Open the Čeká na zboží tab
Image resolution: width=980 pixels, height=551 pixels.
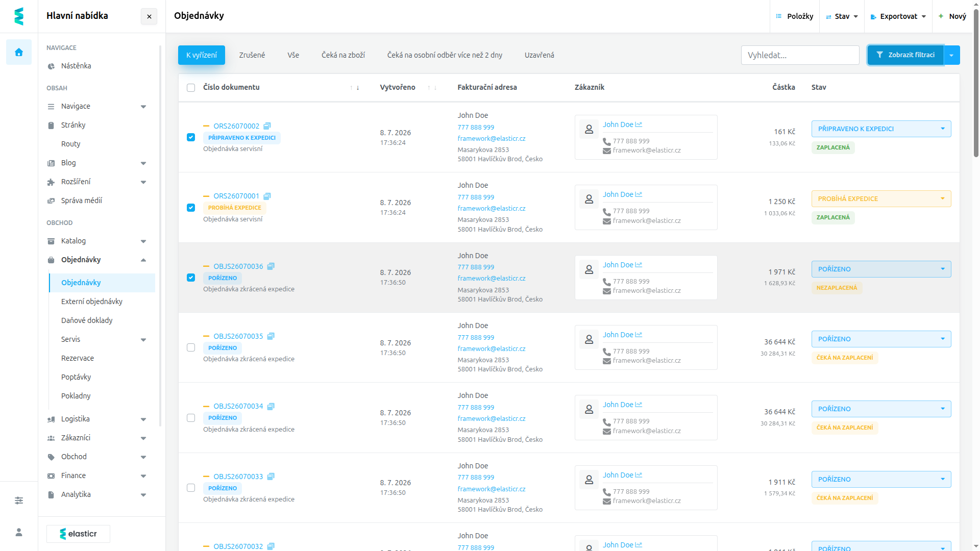(x=343, y=55)
